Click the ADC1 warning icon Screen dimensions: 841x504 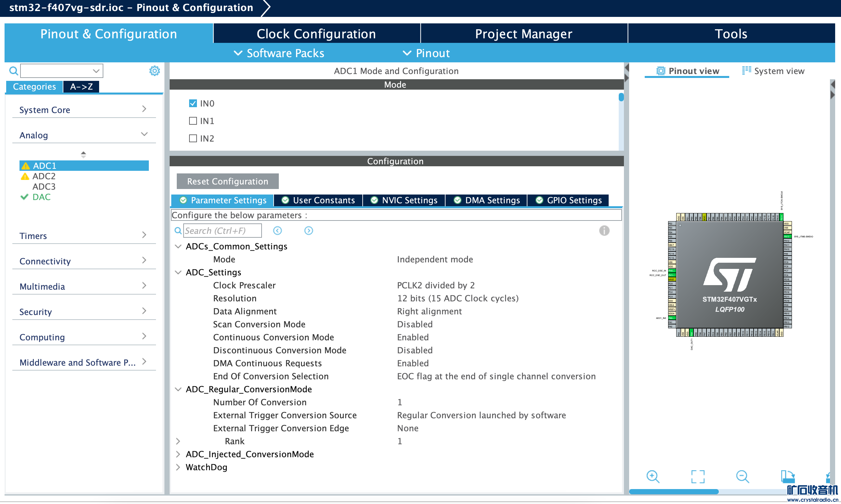26,166
